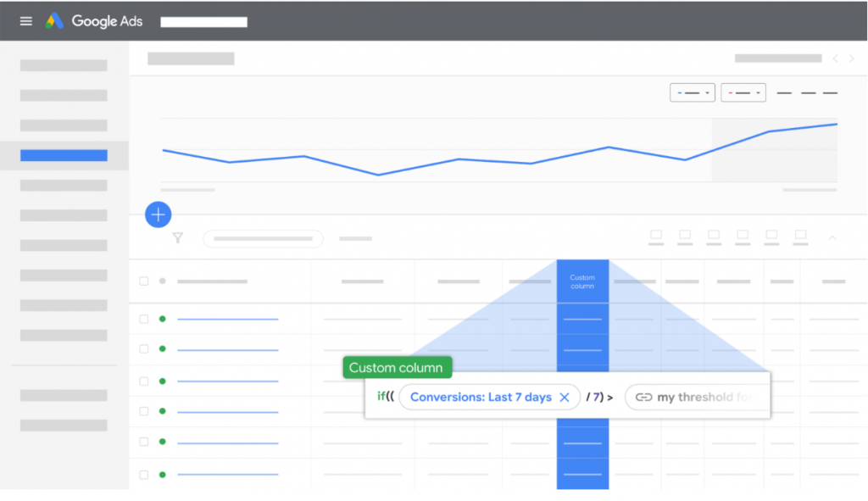Go to previous page arrow at top right

click(x=835, y=58)
